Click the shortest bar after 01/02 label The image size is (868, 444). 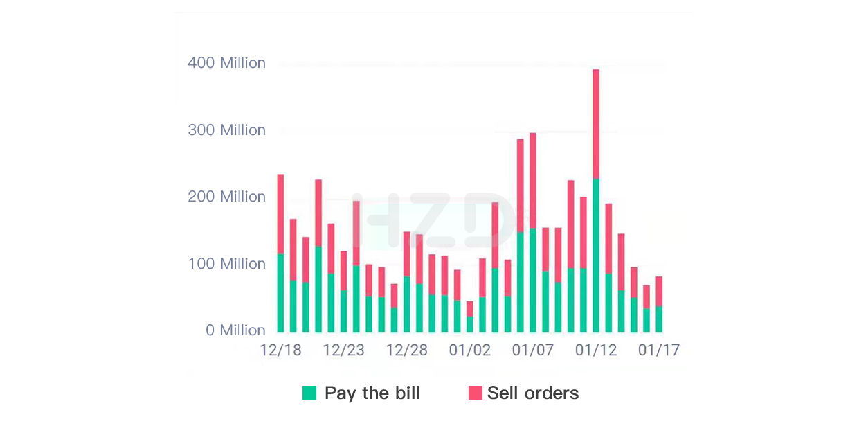(470, 316)
